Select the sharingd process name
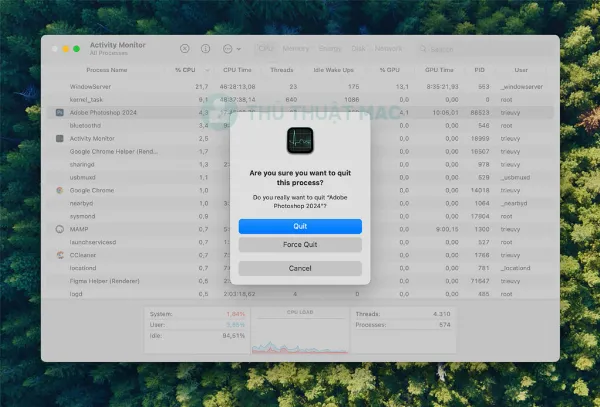This screenshot has width=600, height=407. pos(82,164)
